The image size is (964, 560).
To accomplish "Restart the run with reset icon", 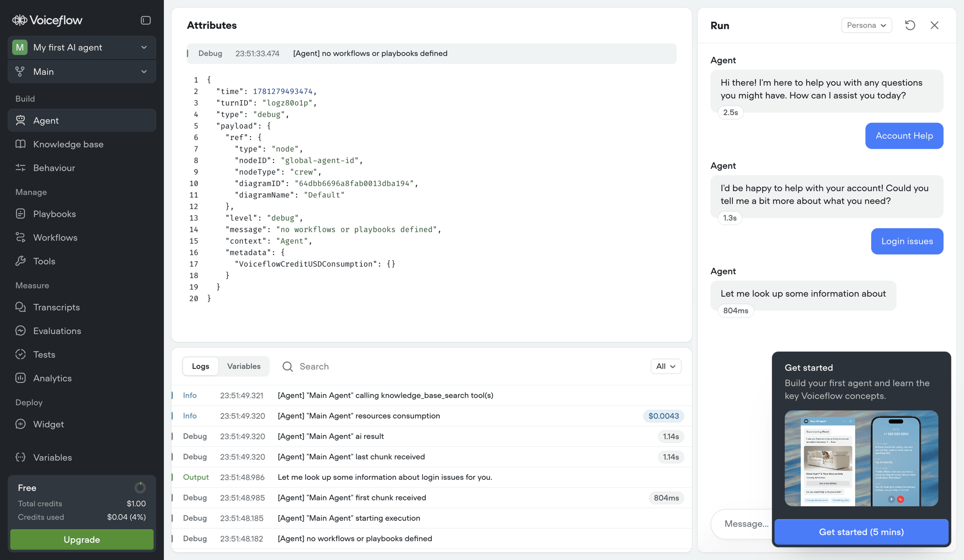I will pos(910,25).
